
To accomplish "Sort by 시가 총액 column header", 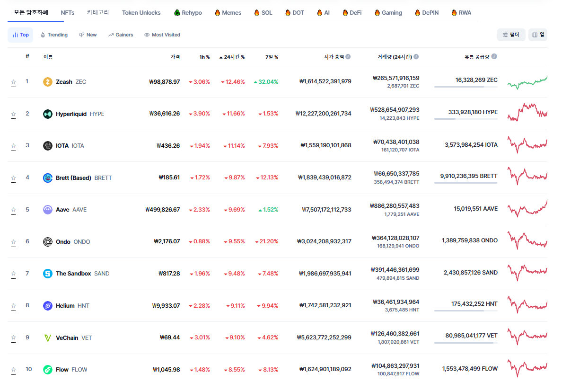I will [x=334, y=57].
